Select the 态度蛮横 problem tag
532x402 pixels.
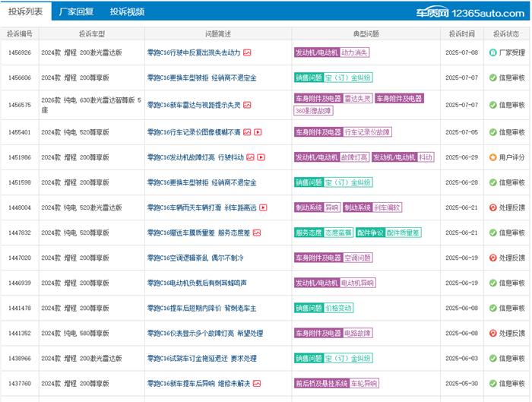click(338, 233)
